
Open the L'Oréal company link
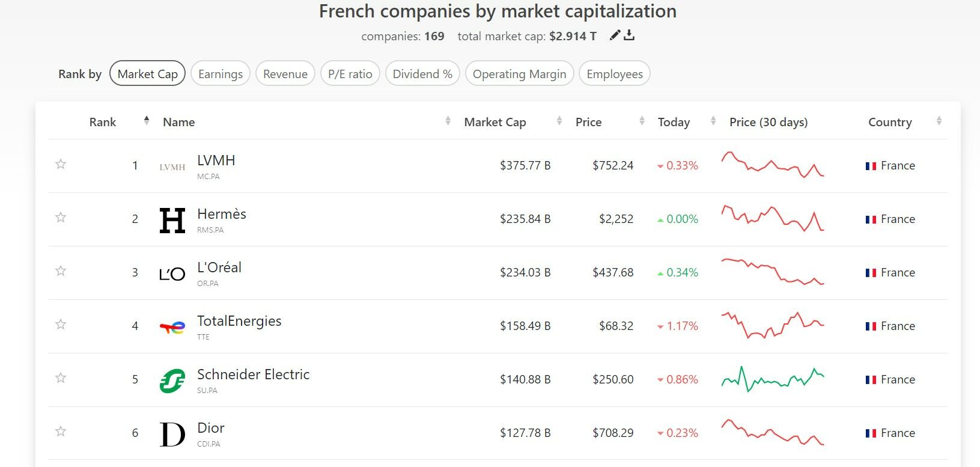pyautogui.click(x=219, y=267)
